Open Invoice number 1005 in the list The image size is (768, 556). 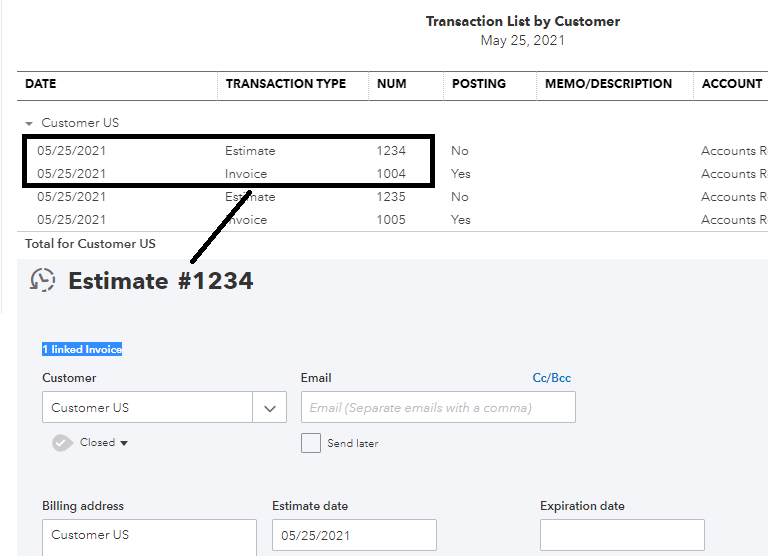pyautogui.click(x=391, y=220)
